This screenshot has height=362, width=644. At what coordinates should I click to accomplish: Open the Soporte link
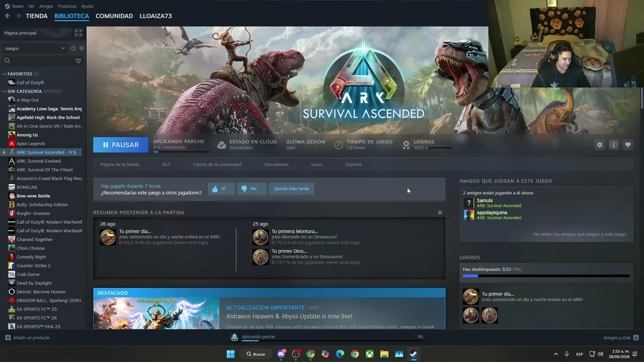(x=353, y=164)
